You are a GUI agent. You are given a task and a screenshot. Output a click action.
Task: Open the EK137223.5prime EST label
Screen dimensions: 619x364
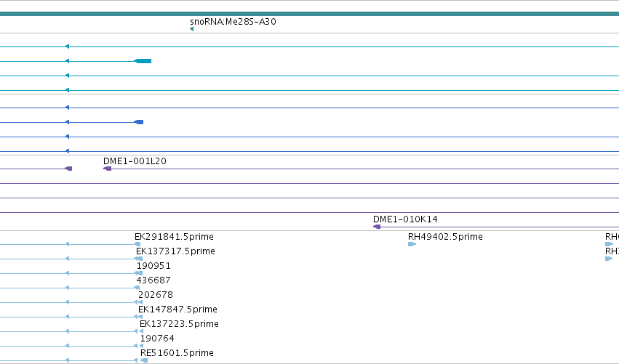[179, 324]
